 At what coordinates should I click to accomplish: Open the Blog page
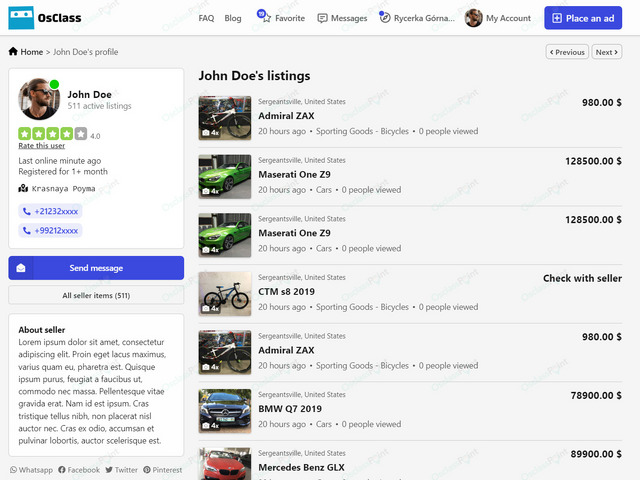233,18
